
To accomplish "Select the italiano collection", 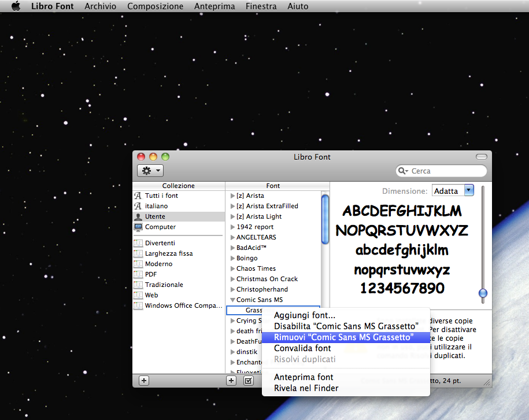I will pyautogui.click(x=179, y=206).
